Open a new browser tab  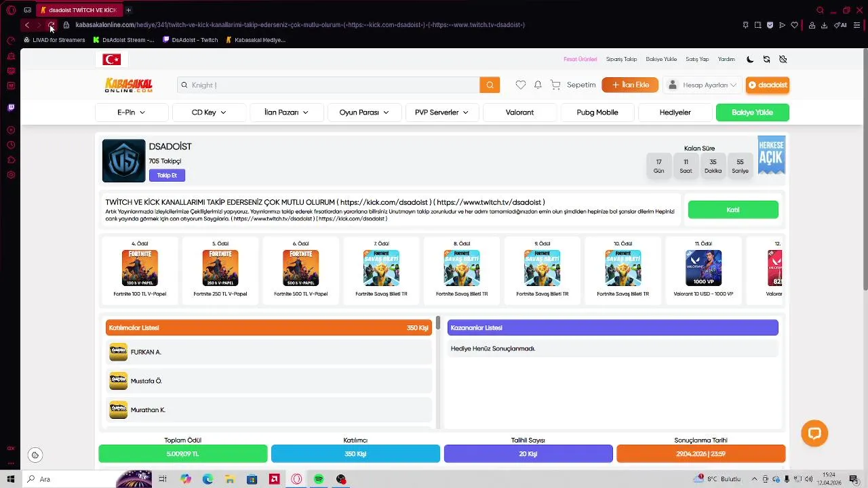click(128, 10)
